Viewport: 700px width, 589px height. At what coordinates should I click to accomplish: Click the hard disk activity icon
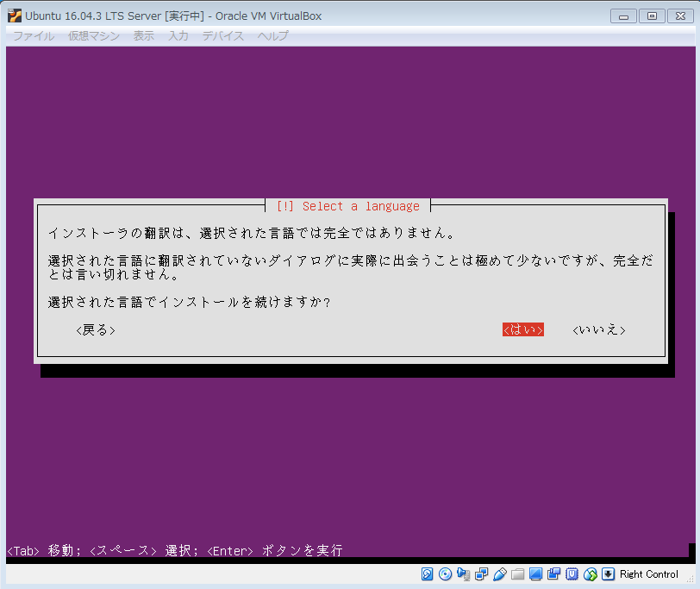tap(427, 574)
